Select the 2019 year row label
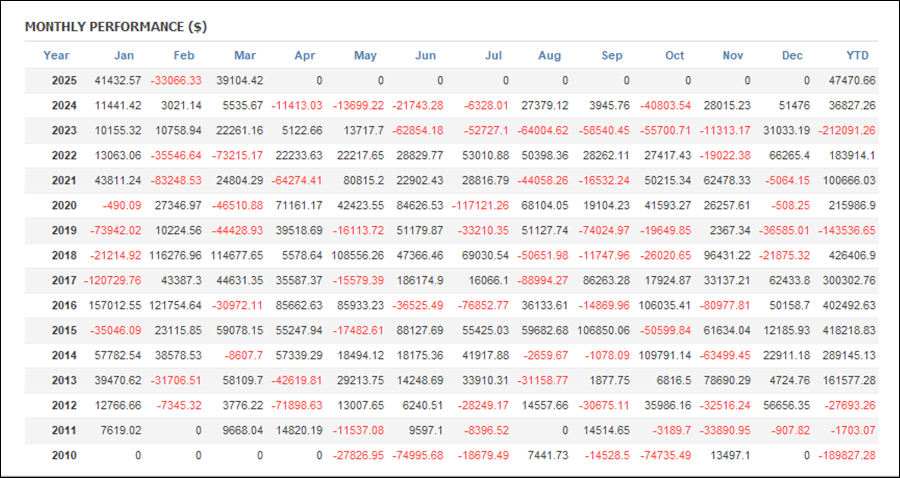 tap(64, 231)
